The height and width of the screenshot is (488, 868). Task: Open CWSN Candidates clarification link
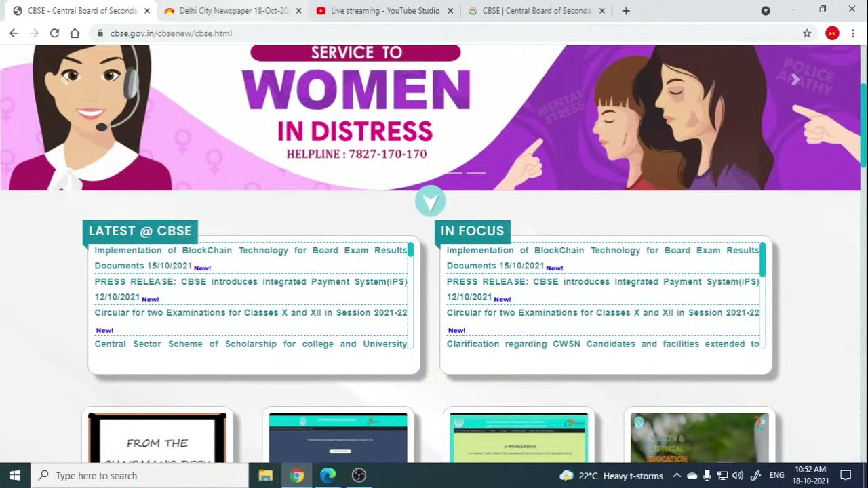point(603,344)
